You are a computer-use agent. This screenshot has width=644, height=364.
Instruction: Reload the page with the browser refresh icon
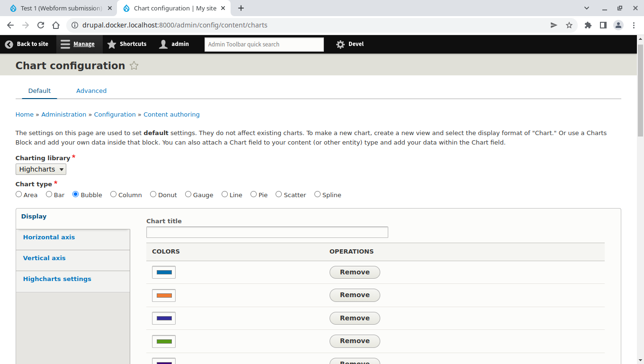click(x=41, y=25)
